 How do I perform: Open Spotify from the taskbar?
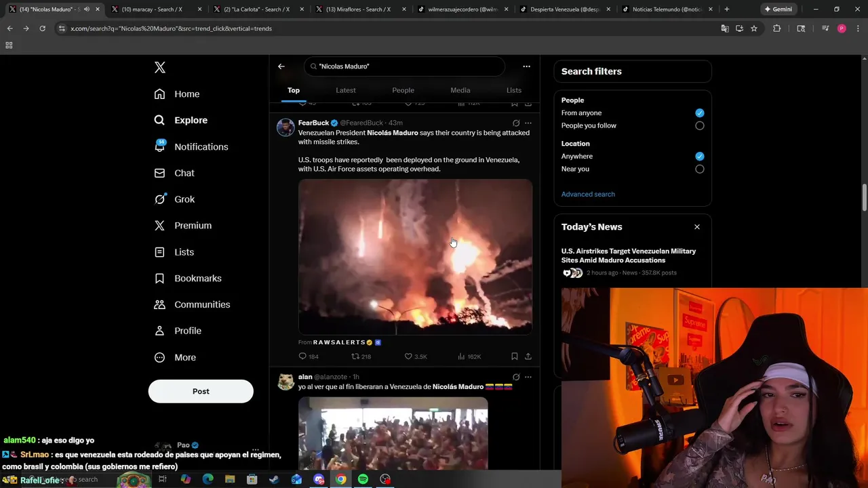pos(363,479)
